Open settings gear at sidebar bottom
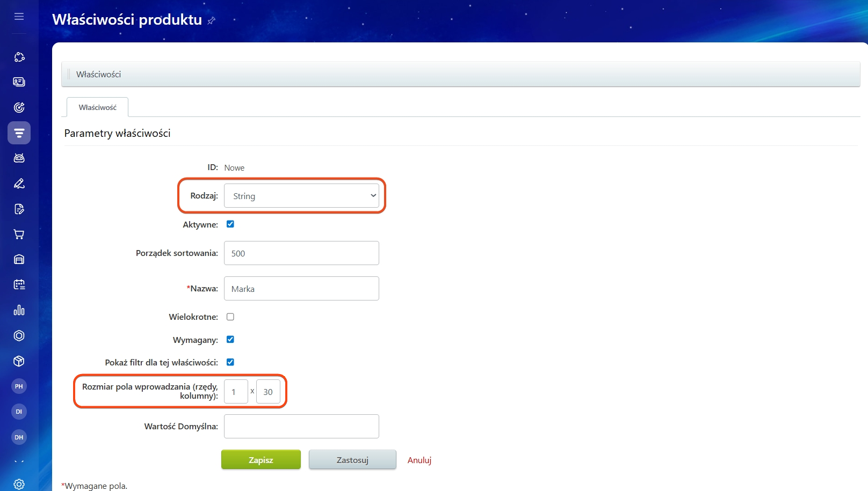 (x=19, y=484)
